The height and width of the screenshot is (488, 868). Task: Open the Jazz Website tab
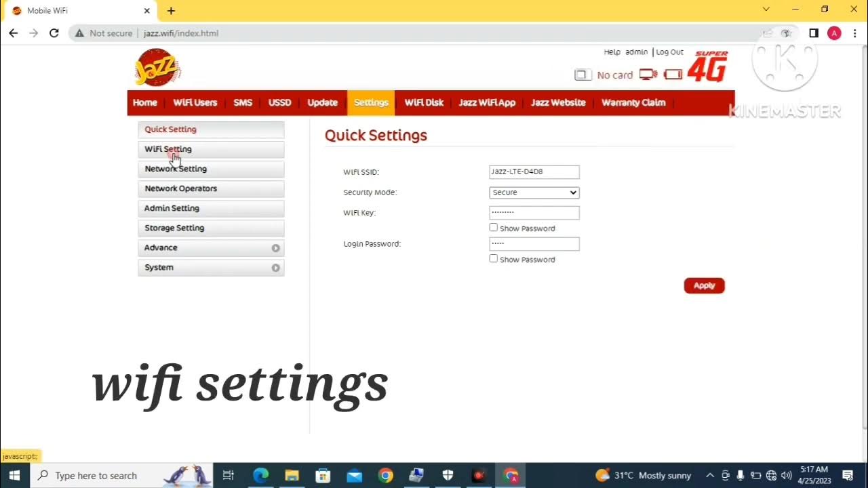558,102
